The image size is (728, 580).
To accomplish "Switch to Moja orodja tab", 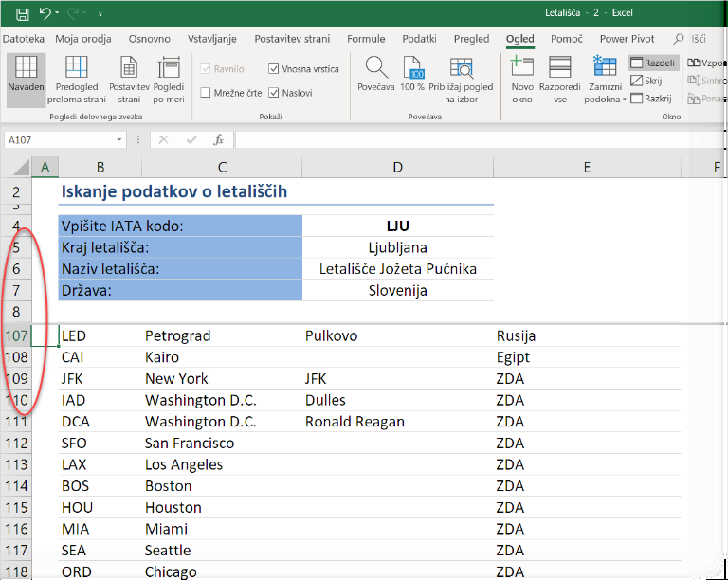I will (x=83, y=39).
